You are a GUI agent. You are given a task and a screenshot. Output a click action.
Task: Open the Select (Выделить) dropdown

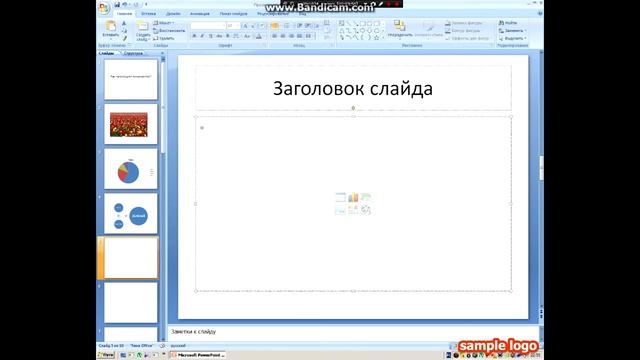click(x=513, y=38)
